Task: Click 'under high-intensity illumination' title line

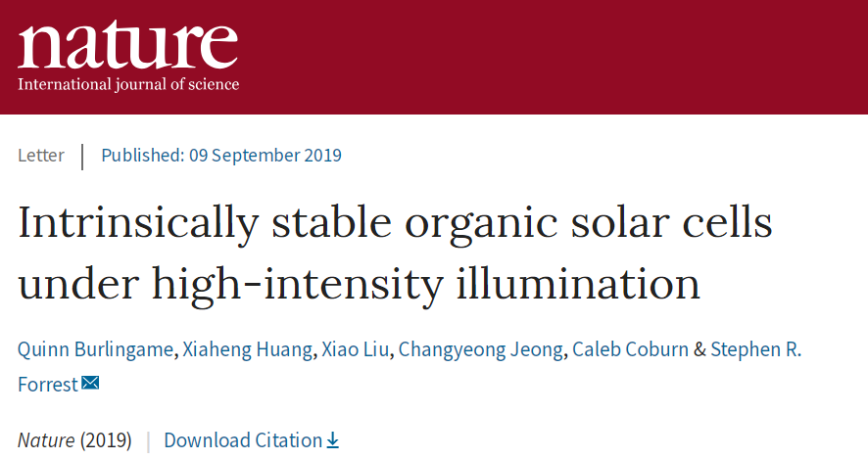Action: pyautogui.click(x=360, y=284)
